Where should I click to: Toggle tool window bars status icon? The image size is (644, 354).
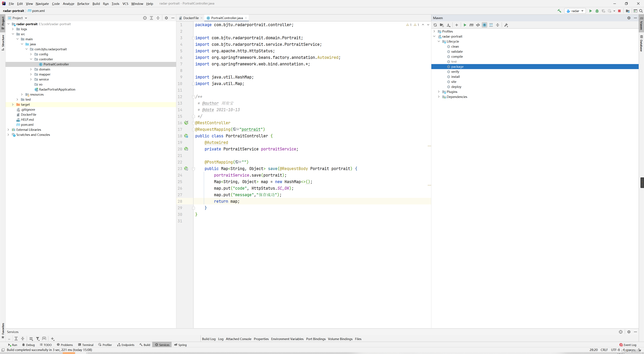(3, 350)
